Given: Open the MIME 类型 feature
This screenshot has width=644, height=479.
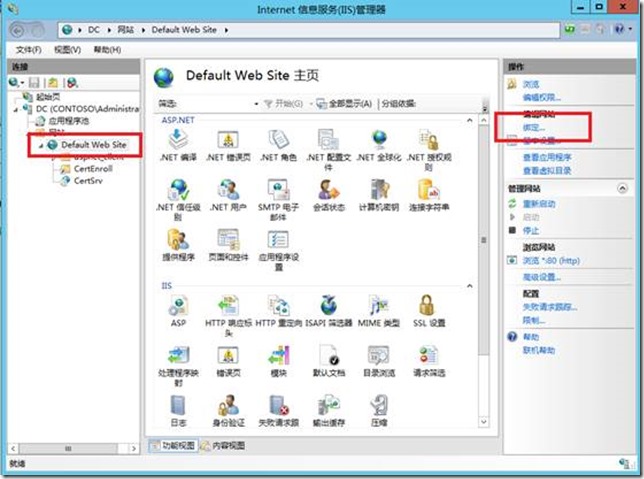Looking at the screenshot, I should click(379, 311).
